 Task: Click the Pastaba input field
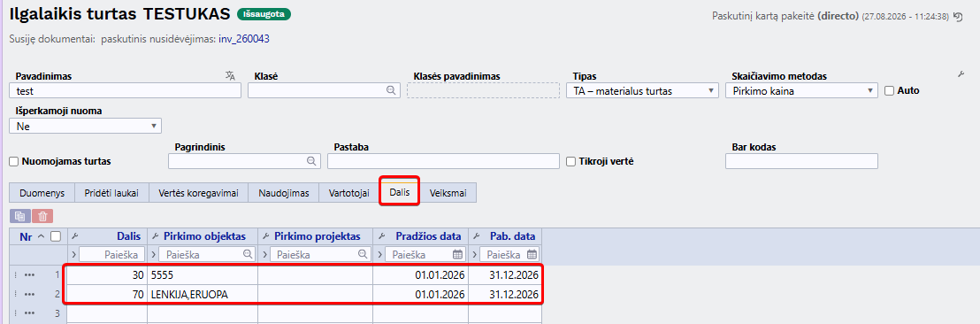(x=443, y=161)
